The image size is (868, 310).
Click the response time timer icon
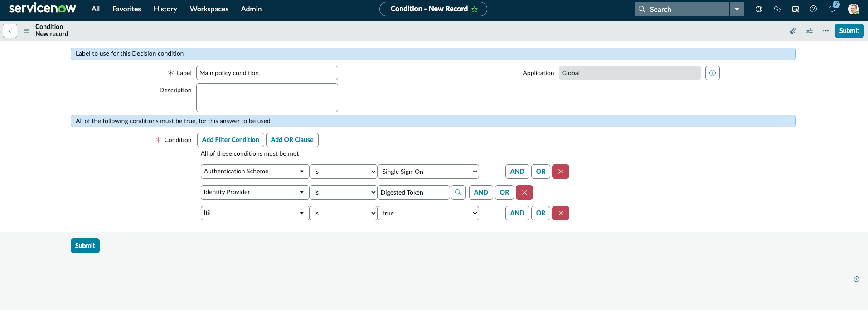click(x=857, y=279)
